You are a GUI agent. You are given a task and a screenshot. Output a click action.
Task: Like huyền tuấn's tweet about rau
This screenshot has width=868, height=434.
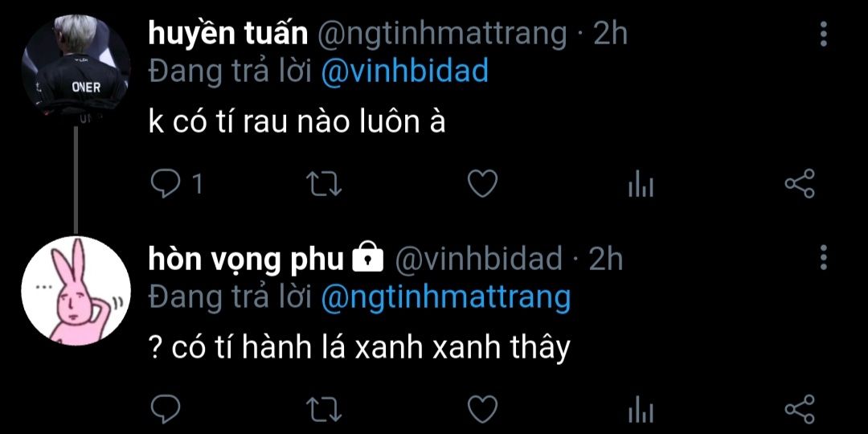(x=483, y=184)
